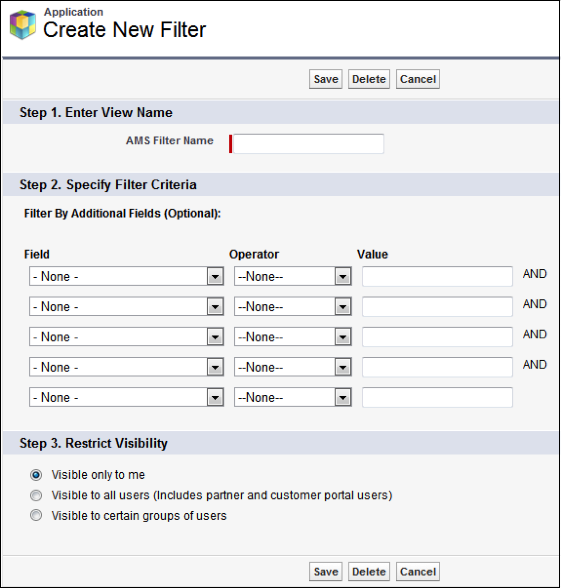Click the top Cancel button
This screenshot has height=588, width=561.
[418, 79]
